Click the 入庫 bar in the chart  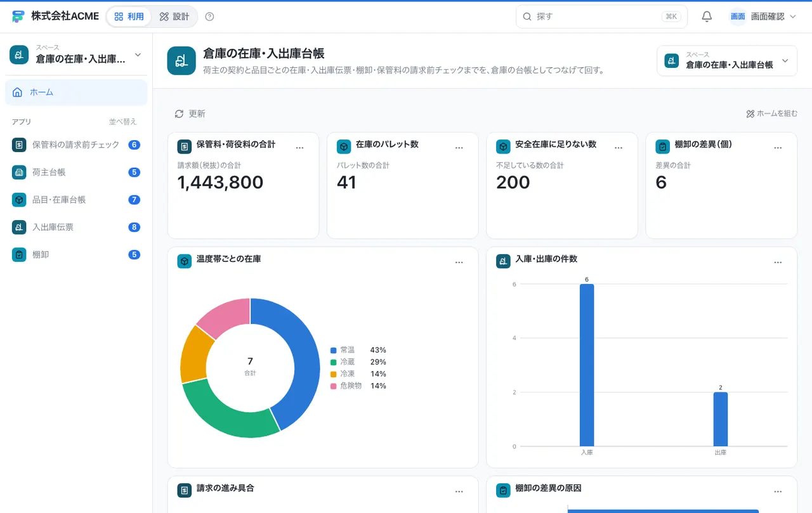587,365
